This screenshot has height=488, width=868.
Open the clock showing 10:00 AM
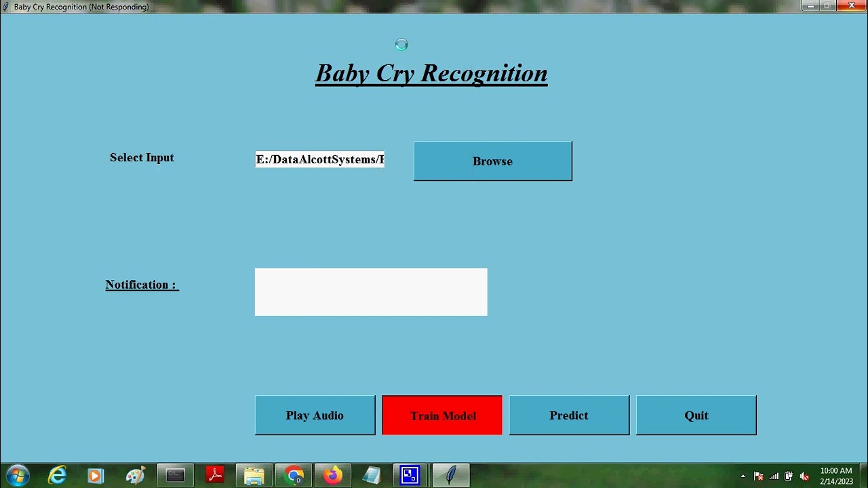point(836,476)
